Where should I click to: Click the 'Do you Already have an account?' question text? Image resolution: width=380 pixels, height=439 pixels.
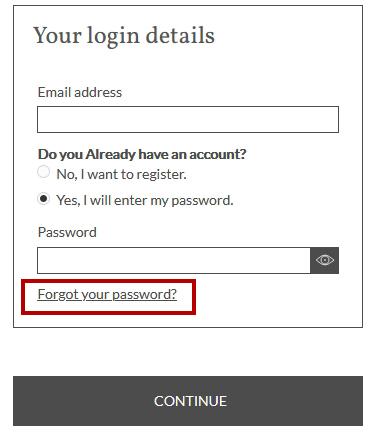142,154
